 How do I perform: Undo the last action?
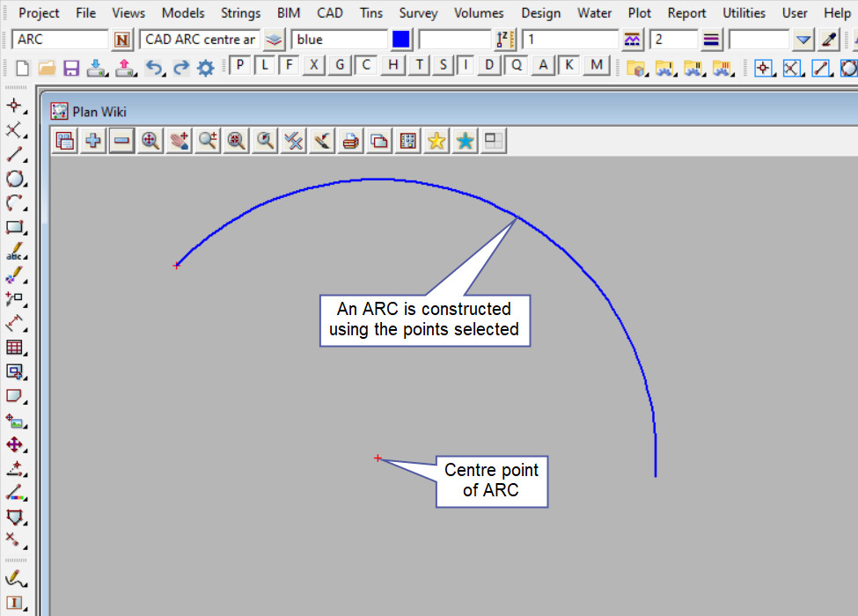(154, 68)
